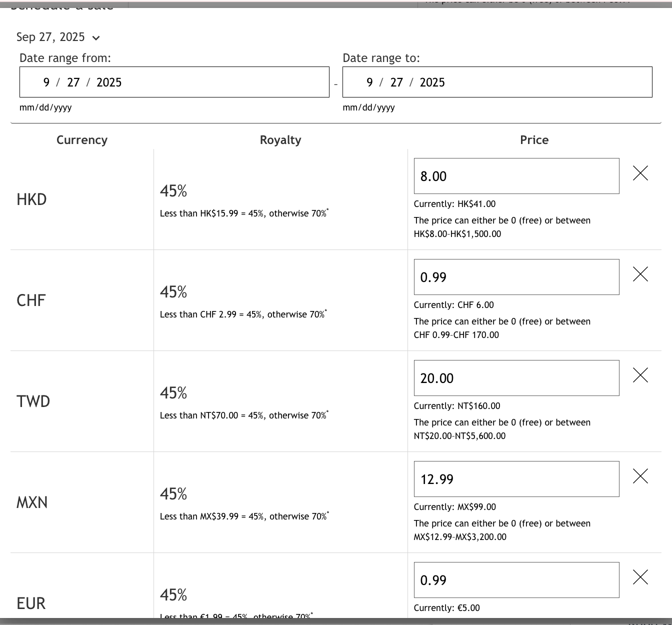Select the year field in Date range to
The image size is (672, 625).
click(432, 82)
